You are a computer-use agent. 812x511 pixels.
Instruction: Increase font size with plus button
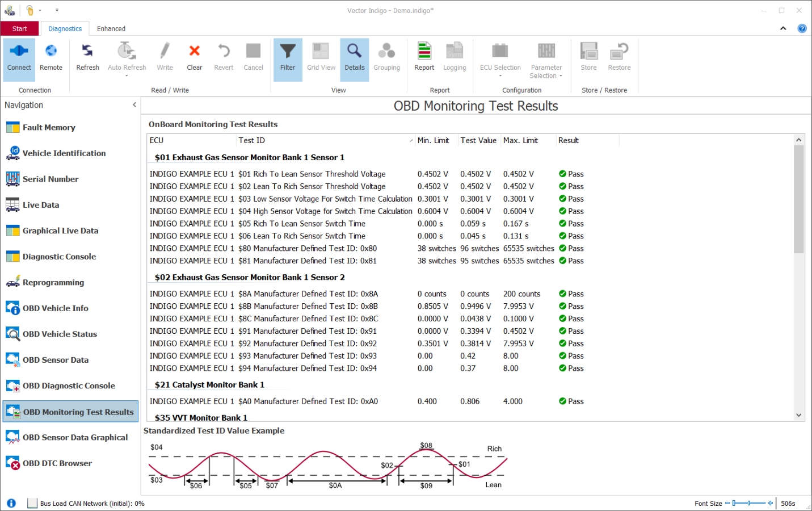770,503
